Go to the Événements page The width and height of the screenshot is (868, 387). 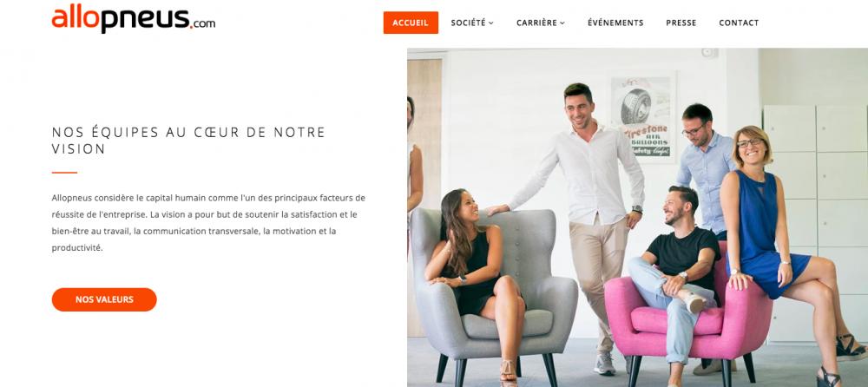(615, 23)
